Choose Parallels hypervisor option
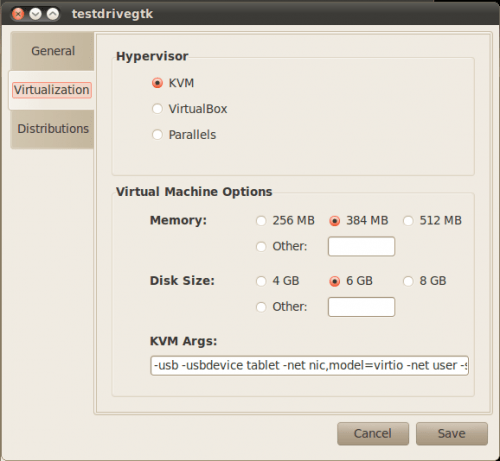The width and height of the screenshot is (500, 461). 184,135
